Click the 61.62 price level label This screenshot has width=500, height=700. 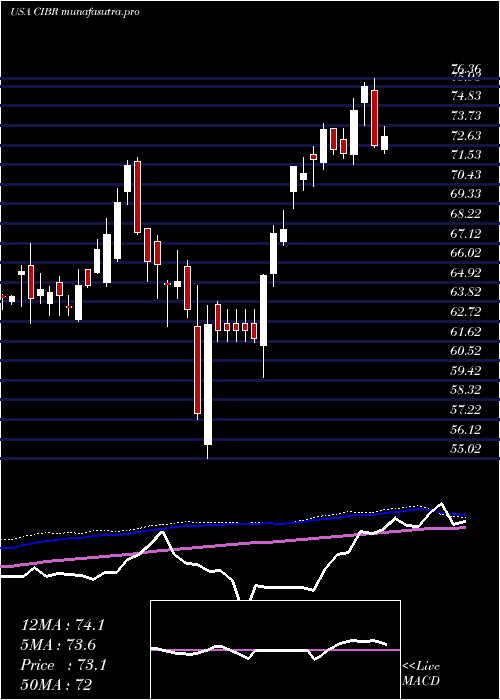(x=467, y=331)
